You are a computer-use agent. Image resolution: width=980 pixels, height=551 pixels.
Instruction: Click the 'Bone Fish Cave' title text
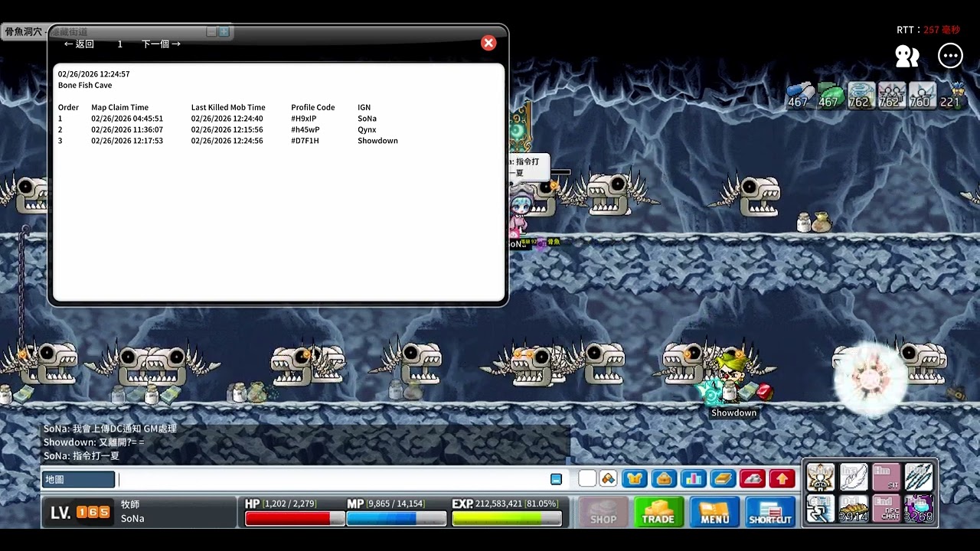85,85
